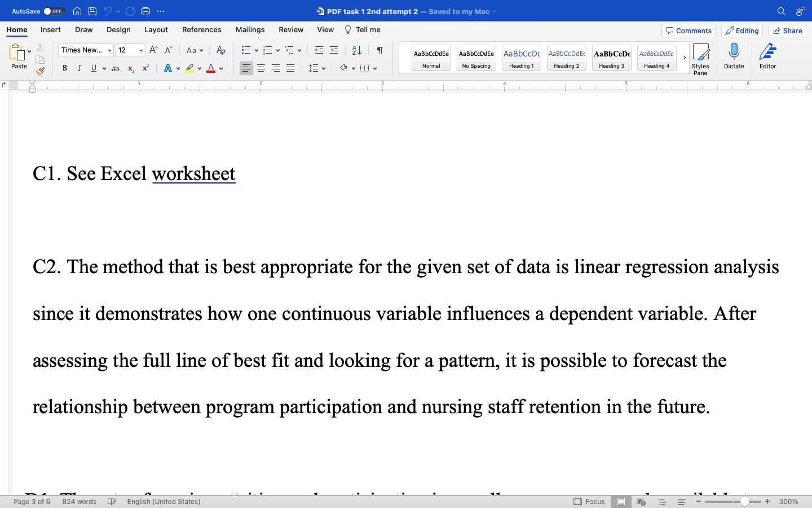The height and width of the screenshot is (508, 812).
Task: Open the font size dropdown
Action: (141, 50)
